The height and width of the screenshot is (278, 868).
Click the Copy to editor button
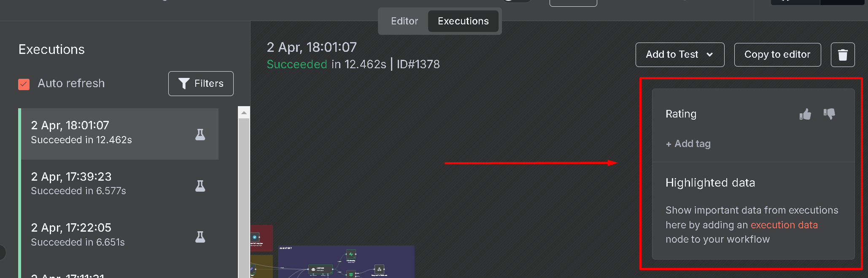pyautogui.click(x=777, y=55)
